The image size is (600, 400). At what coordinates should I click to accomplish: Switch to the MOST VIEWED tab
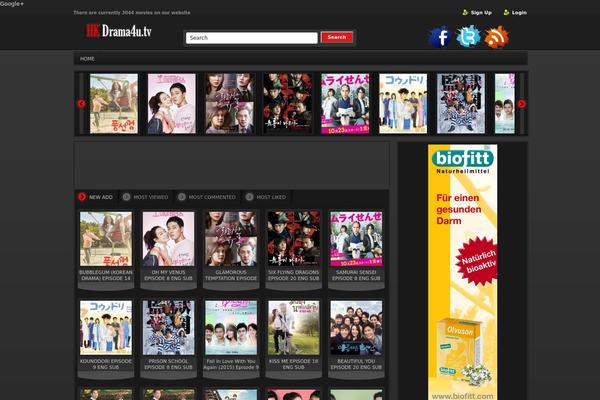click(145, 197)
